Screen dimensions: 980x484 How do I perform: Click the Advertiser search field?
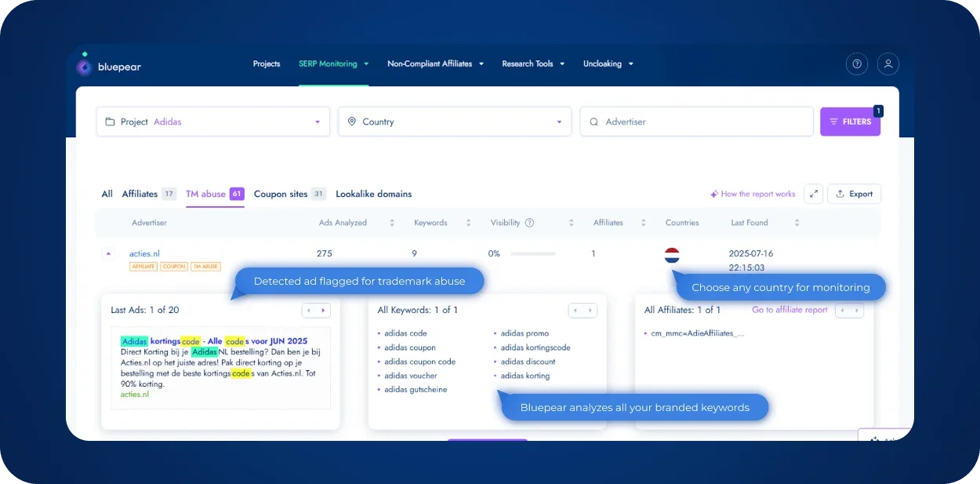[696, 122]
